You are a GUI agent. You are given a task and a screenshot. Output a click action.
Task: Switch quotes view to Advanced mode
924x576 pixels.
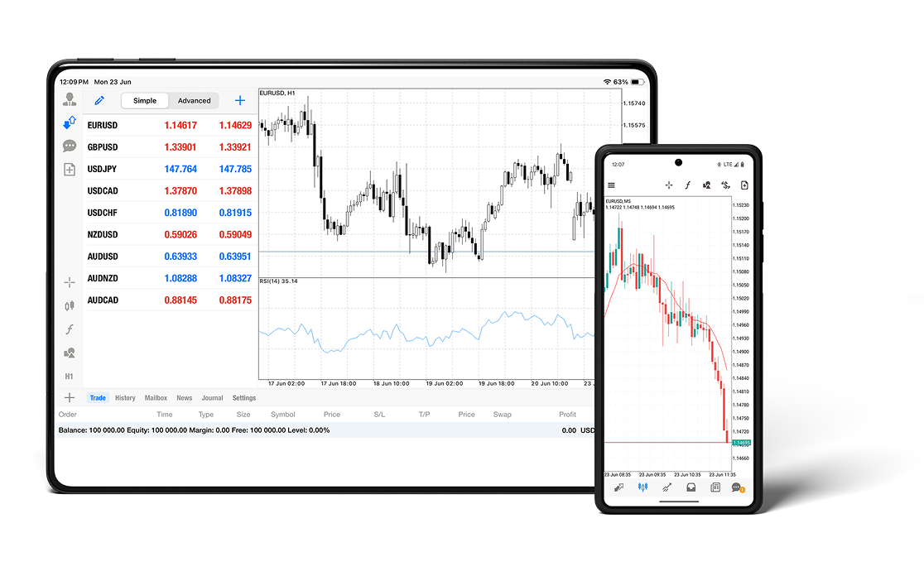pyautogui.click(x=195, y=101)
